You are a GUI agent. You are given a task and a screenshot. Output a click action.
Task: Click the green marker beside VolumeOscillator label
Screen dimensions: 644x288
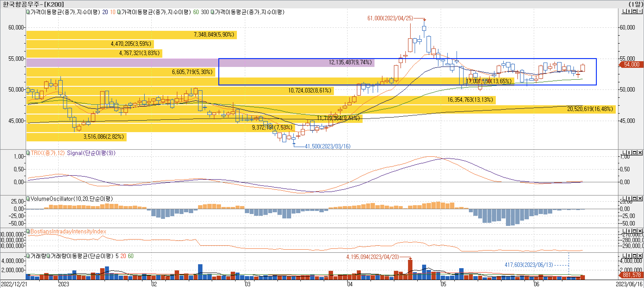pos(28,199)
